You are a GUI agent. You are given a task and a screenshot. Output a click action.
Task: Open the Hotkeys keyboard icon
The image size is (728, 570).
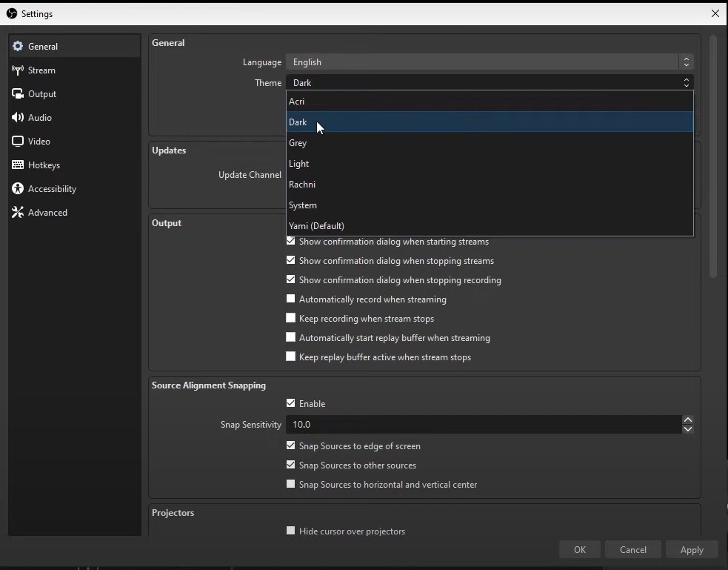pyautogui.click(x=18, y=165)
